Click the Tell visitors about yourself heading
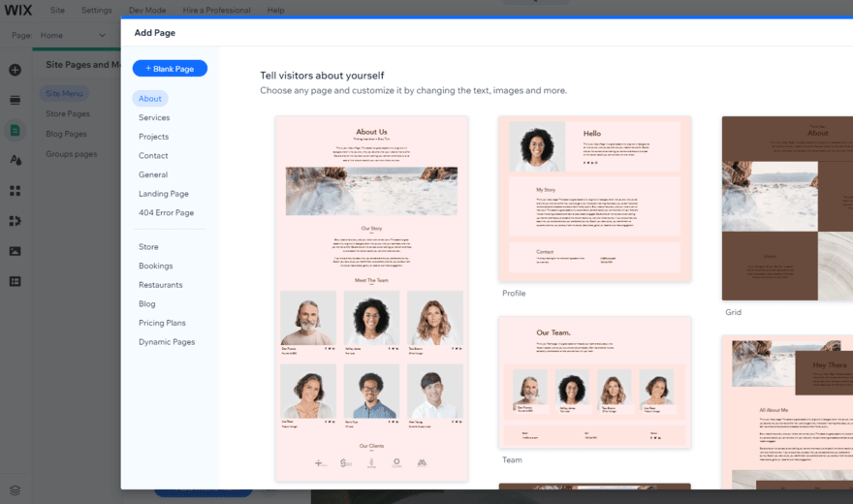 [322, 76]
